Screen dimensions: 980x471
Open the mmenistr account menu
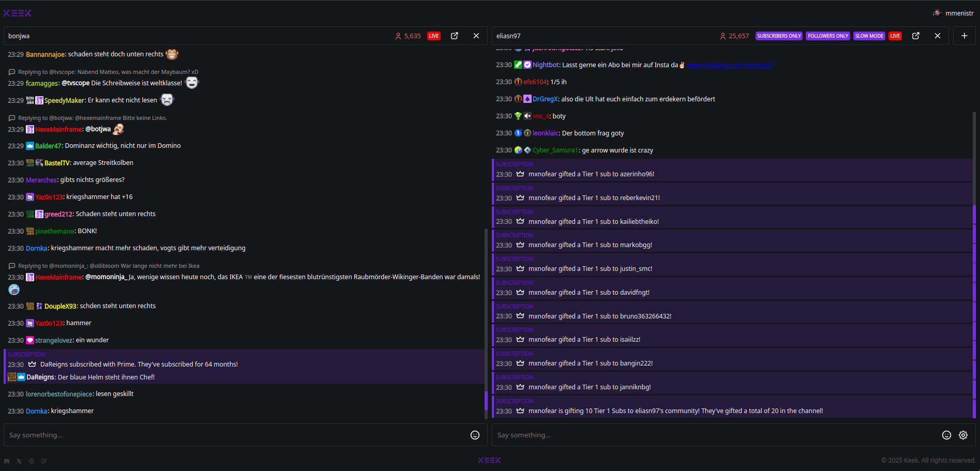(953, 12)
